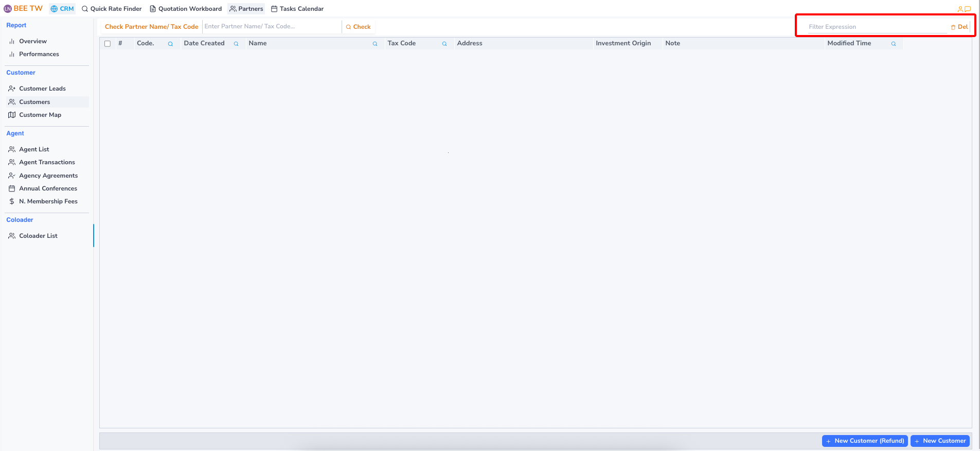Open the CRM module selector
The height and width of the screenshot is (451, 980).
click(x=62, y=9)
